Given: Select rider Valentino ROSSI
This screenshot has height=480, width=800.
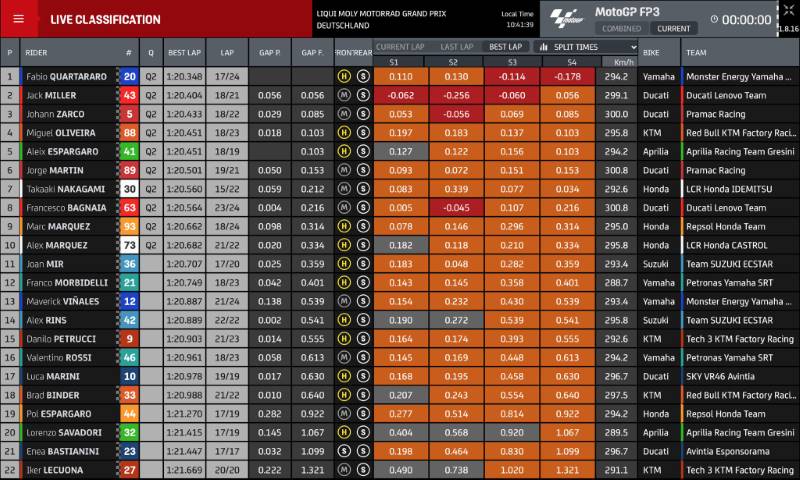Looking at the screenshot, I should click(59, 358).
